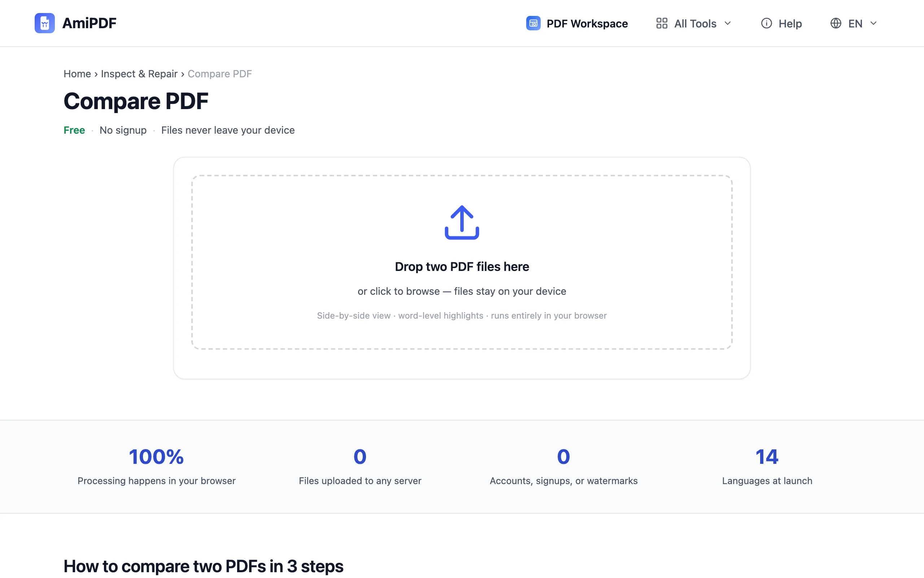This screenshot has height=578, width=924.
Task: Click the Free label
Action: [74, 130]
